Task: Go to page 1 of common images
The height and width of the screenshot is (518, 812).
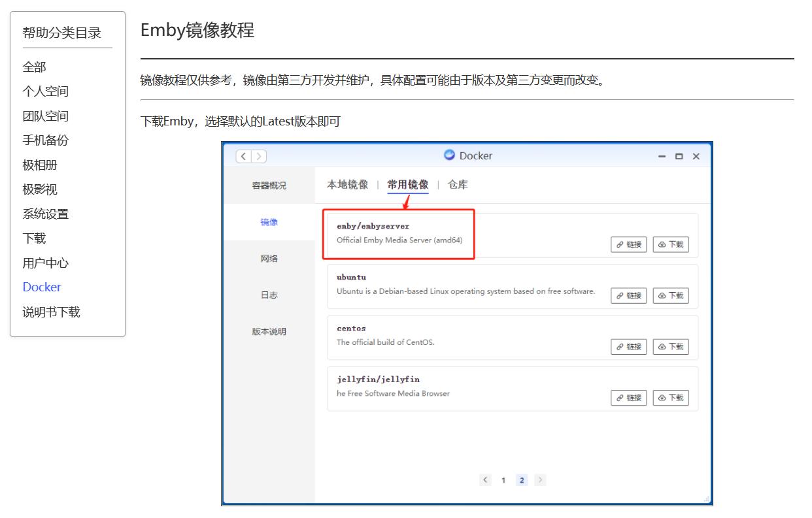Action: [x=503, y=479]
